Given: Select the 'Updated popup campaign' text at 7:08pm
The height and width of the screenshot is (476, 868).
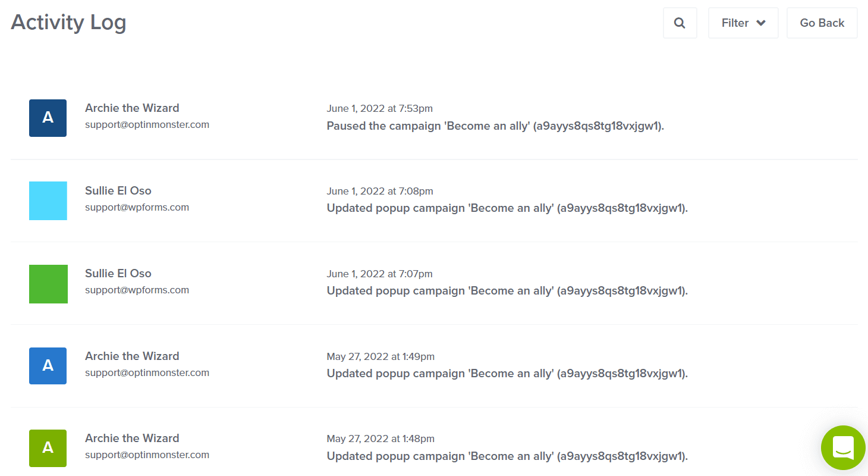Looking at the screenshot, I should [507, 208].
